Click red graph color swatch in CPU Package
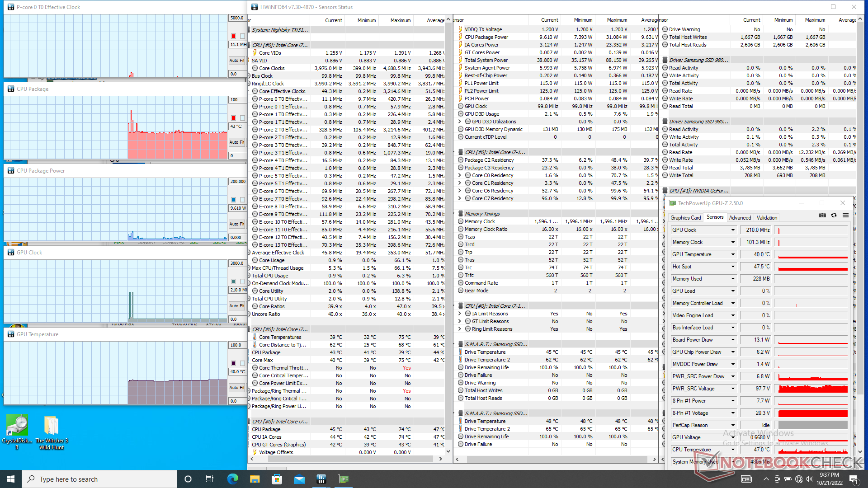 coord(233,118)
